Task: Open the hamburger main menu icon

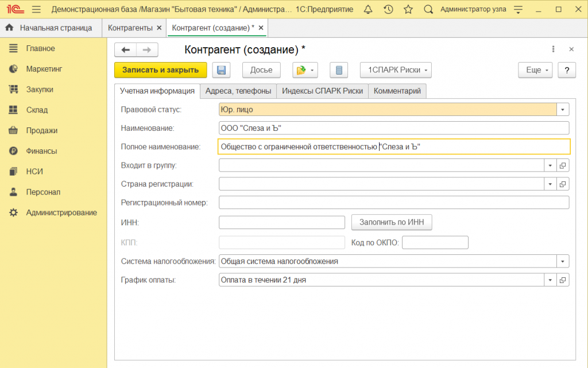Action: (36, 9)
